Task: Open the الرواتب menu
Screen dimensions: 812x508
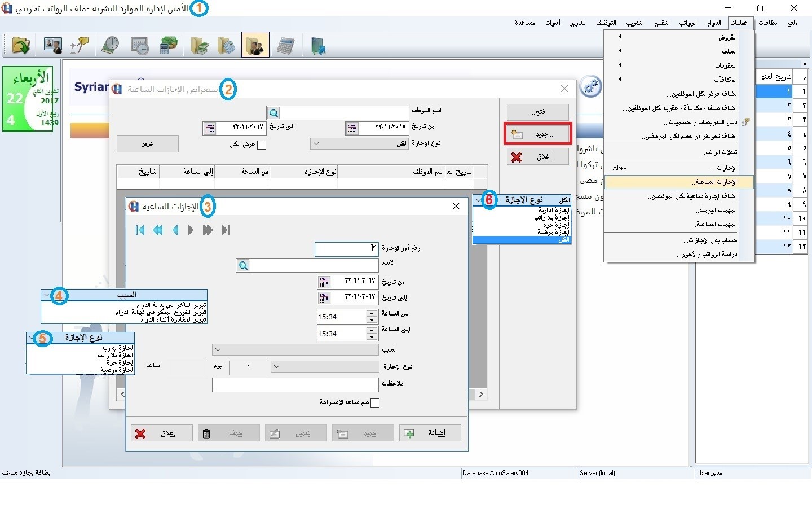Action: pos(687,23)
